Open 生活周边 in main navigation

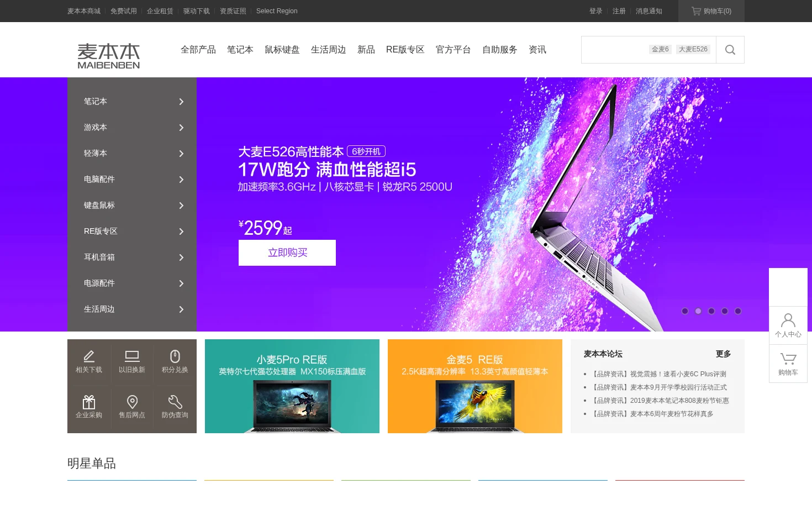coord(329,50)
